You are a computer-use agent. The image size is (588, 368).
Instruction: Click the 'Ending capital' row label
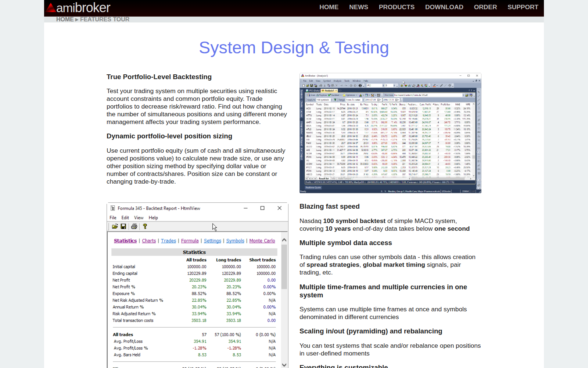coord(125,273)
